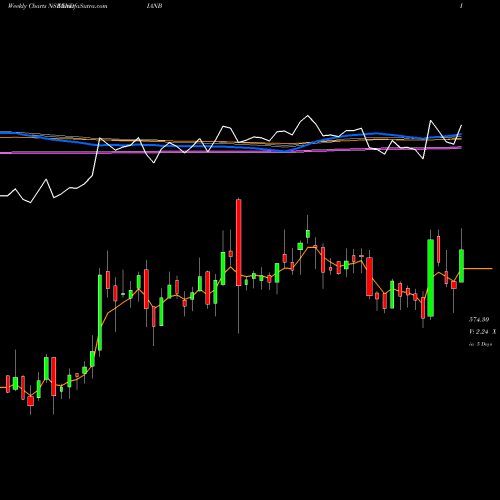Click the "IANB" ticker label
This screenshot has width=500, height=500.
click(x=154, y=6)
